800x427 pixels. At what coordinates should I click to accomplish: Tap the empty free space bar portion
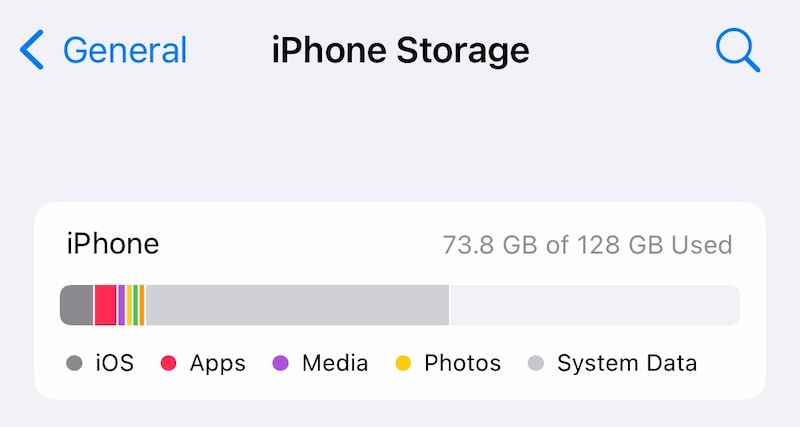pos(595,305)
